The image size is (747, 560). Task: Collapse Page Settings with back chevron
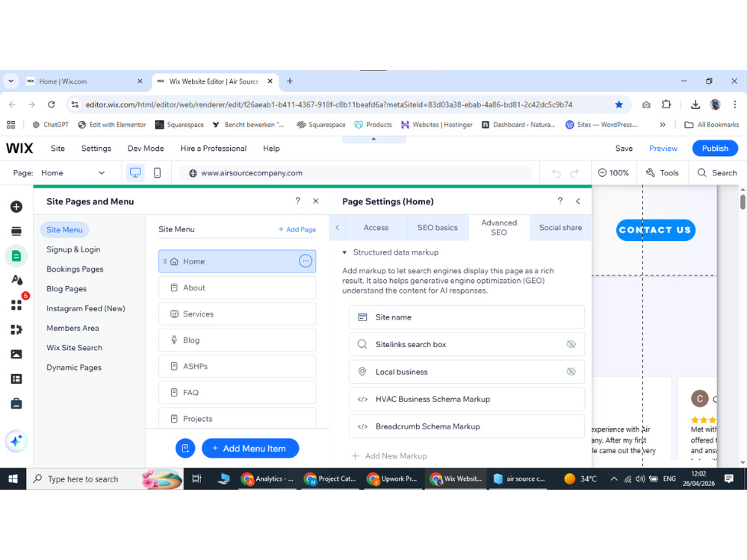(x=578, y=201)
